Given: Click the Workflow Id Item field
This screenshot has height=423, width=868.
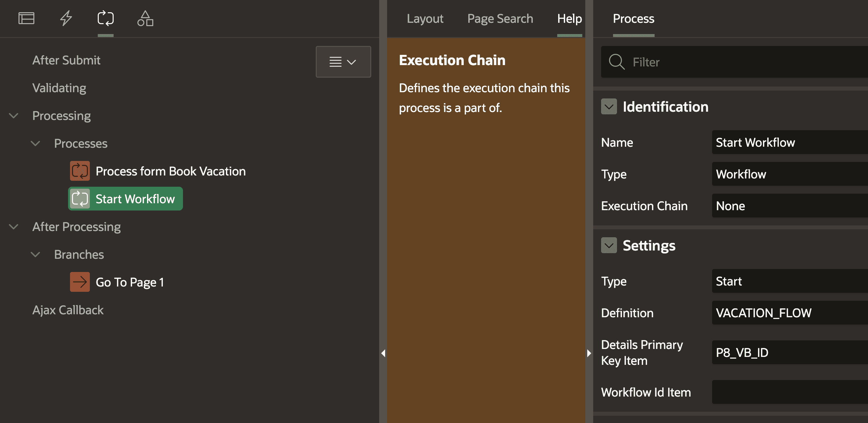Looking at the screenshot, I should 788,392.
